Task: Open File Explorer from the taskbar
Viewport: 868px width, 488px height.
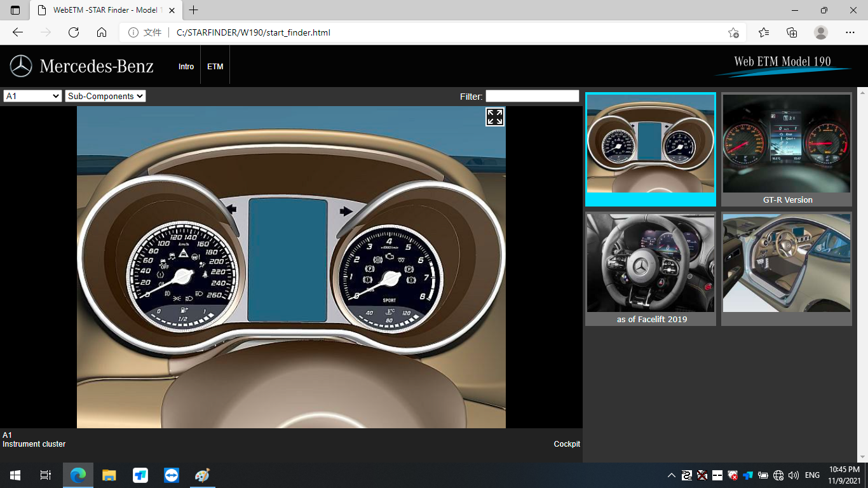Action: 109,475
